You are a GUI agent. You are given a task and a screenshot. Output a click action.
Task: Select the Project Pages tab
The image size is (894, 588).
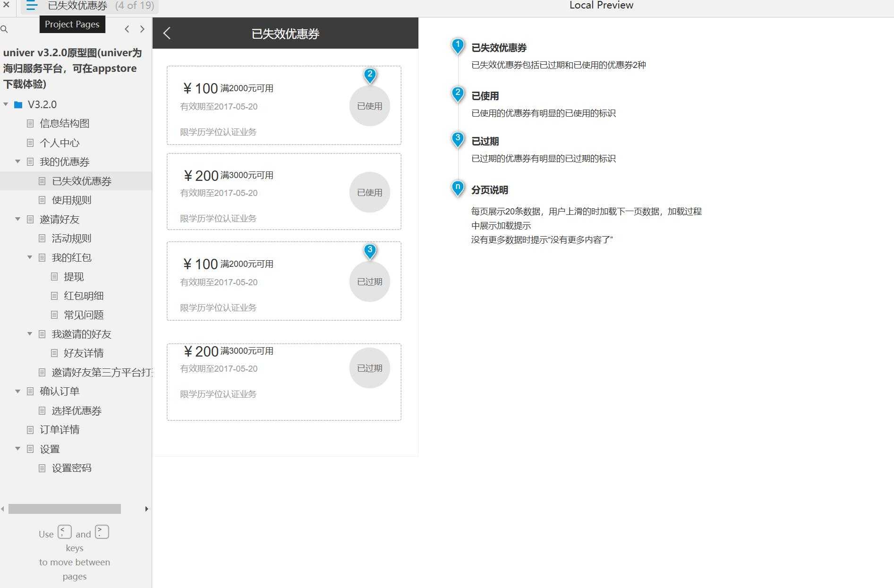tap(72, 24)
